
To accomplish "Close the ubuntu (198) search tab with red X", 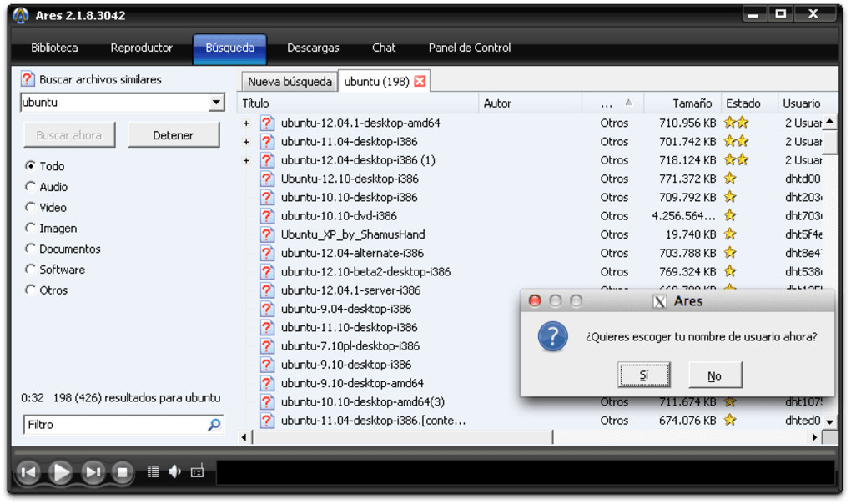I will 420,82.
